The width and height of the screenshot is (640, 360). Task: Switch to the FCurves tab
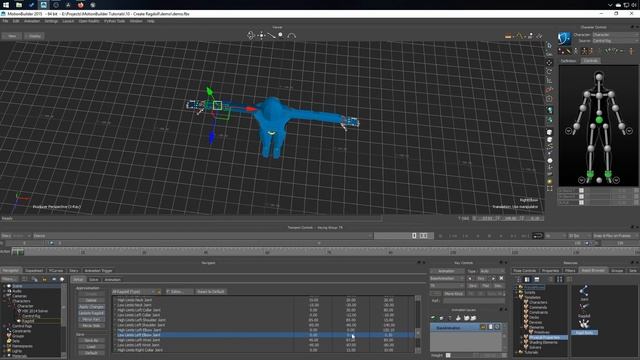click(x=56, y=271)
